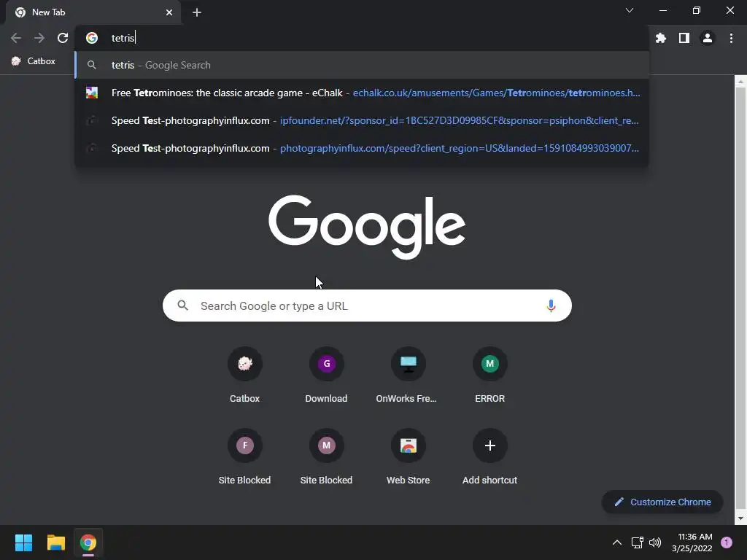This screenshot has width=747, height=560.
Task: Open the Catbox bookmark in bookmarks bar
Action: (x=34, y=61)
